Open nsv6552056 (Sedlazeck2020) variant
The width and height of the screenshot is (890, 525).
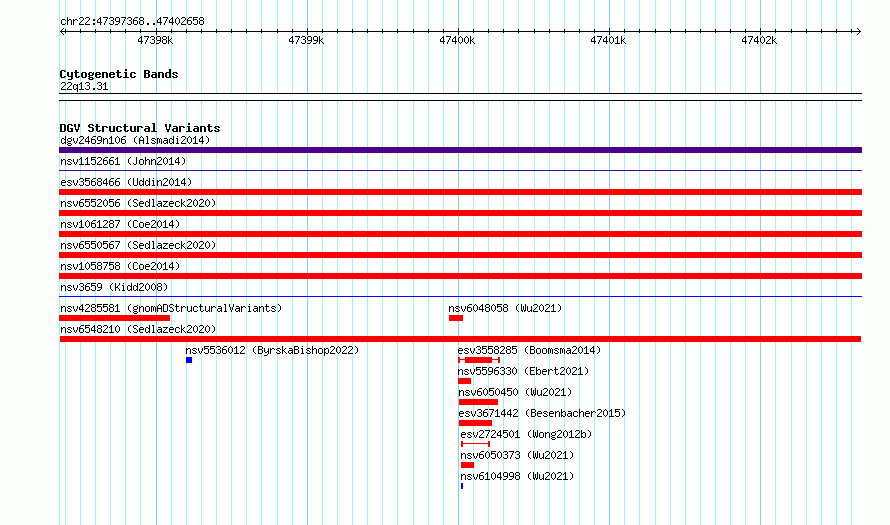138,203
